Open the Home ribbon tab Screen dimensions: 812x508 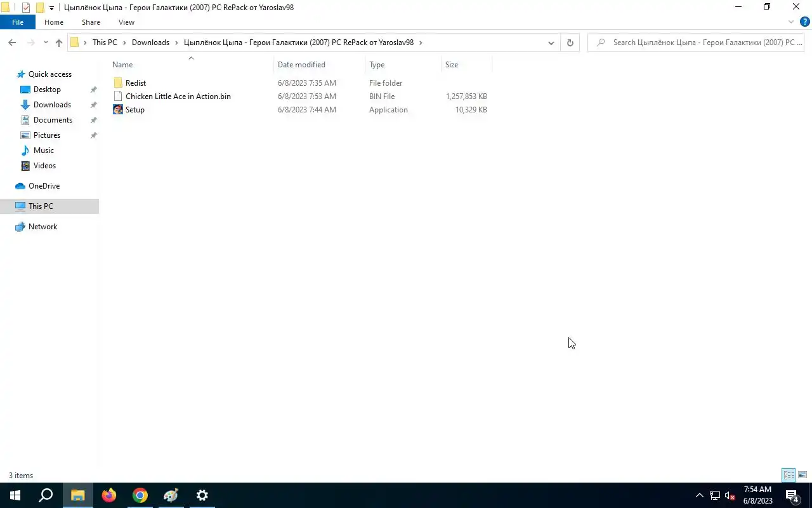[54, 22]
